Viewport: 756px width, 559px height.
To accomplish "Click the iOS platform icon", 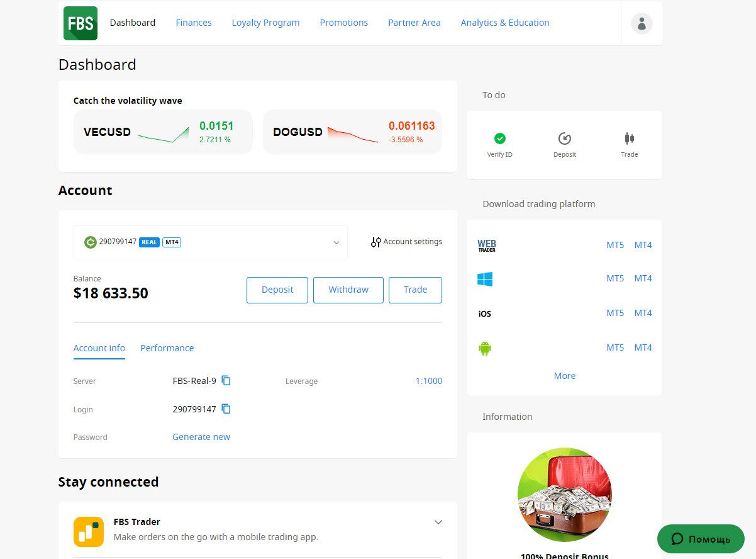I will [x=485, y=313].
